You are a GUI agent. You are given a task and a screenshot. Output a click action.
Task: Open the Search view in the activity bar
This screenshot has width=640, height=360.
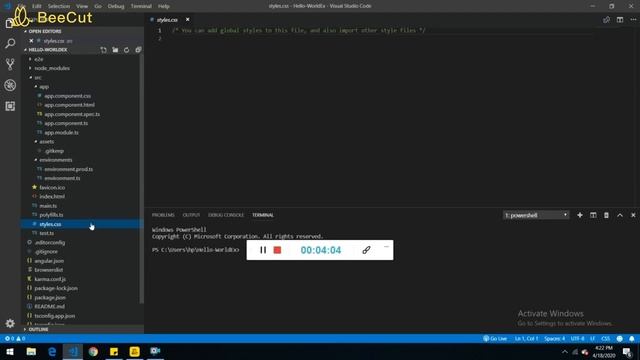tap(10, 43)
